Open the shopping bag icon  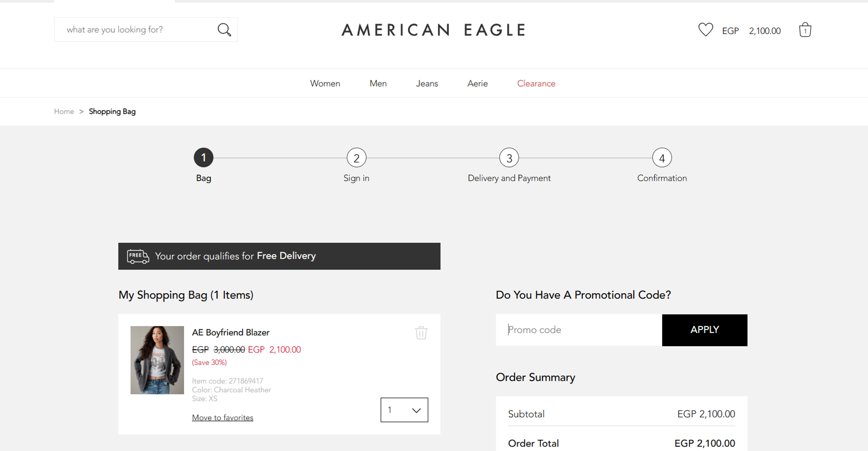805,30
